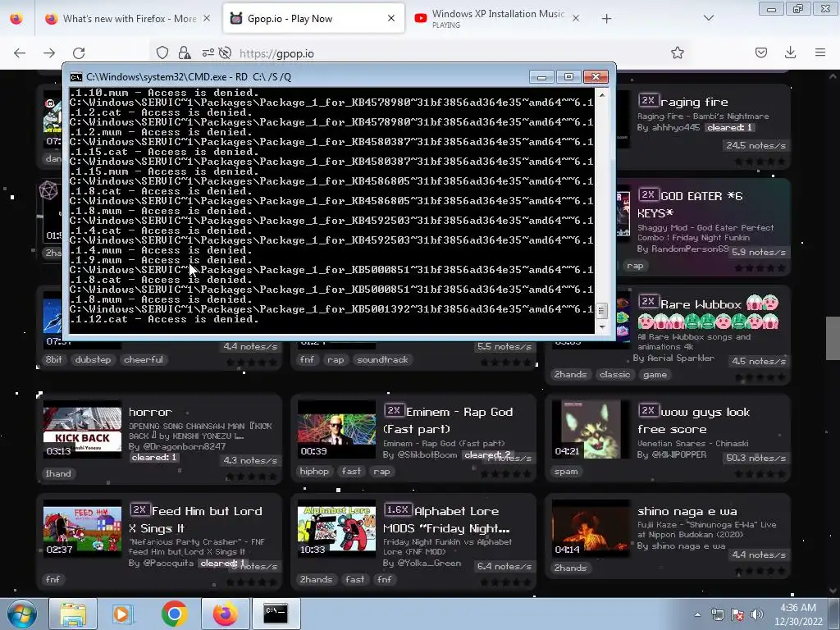Switch to Windows XP Installation Music tab
Viewport: 840px width, 630px height.
click(498, 19)
